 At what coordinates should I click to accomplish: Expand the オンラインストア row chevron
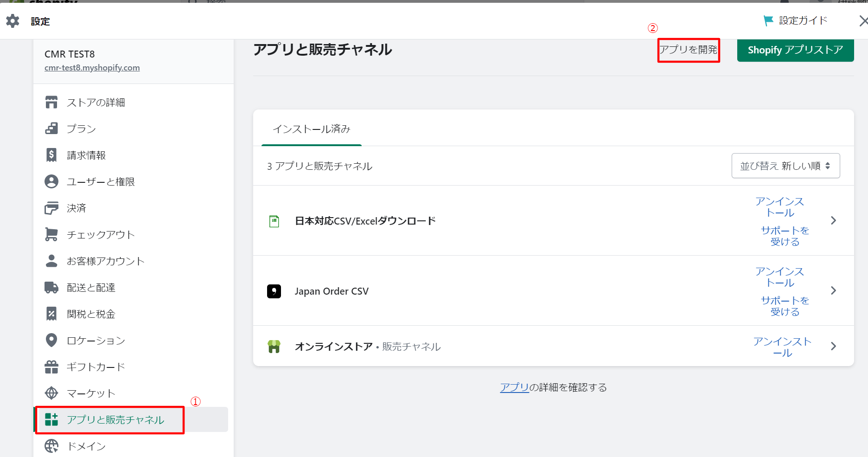point(833,346)
